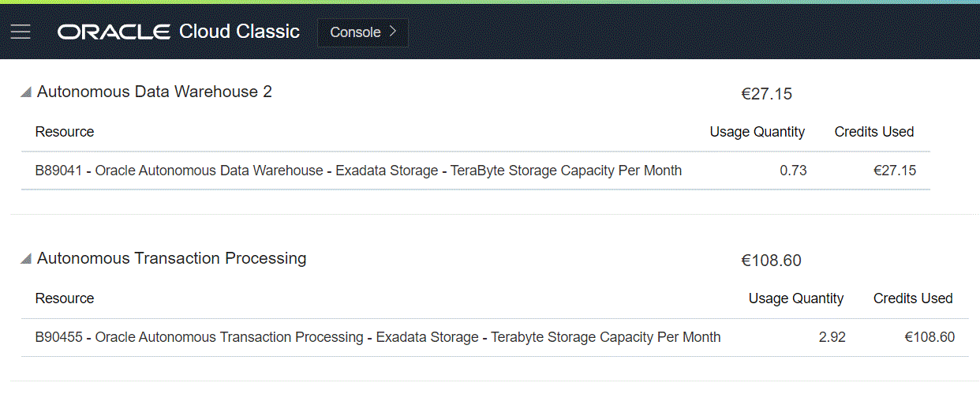Click the 0.73 usage quantity value

[x=792, y=171]
